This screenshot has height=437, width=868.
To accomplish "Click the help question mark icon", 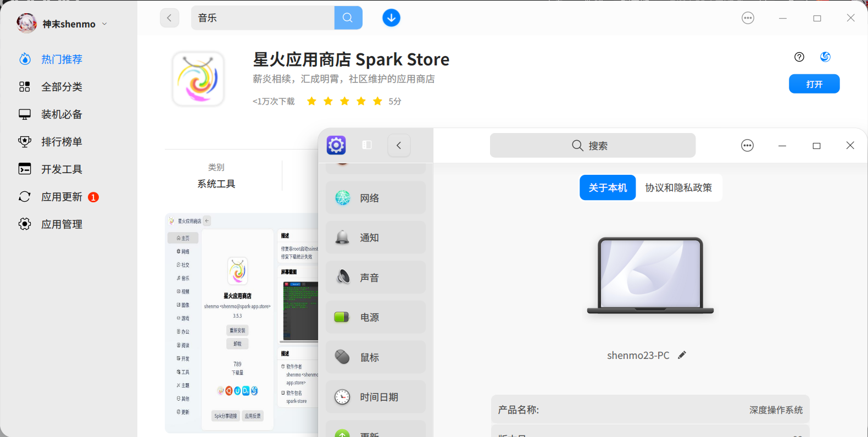I will pos(799,57).
